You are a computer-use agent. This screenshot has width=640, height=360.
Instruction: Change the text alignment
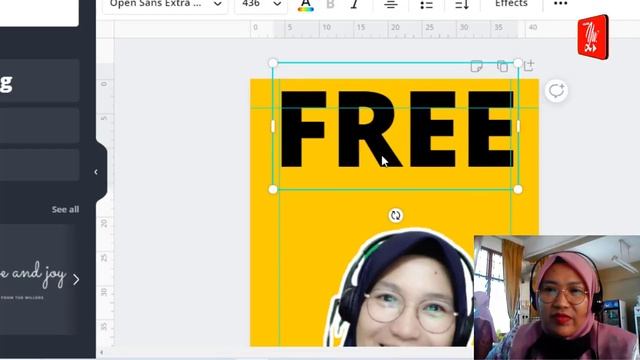(x=391, y=4)
